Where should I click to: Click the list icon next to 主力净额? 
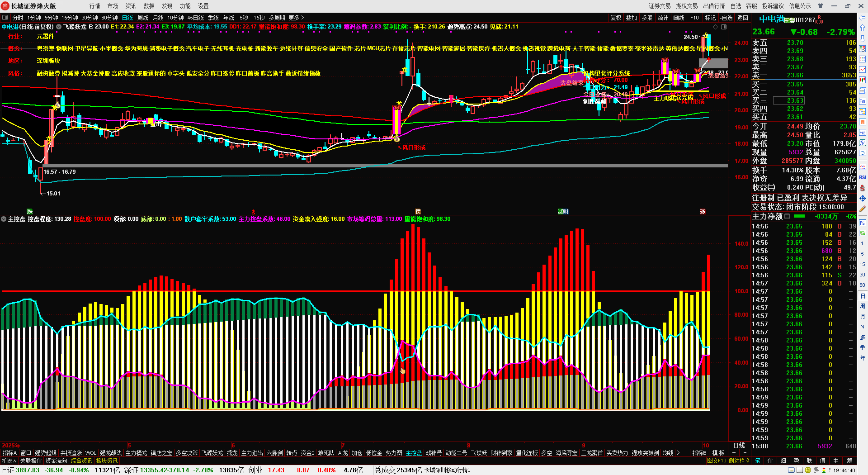(x=787, y=217)
